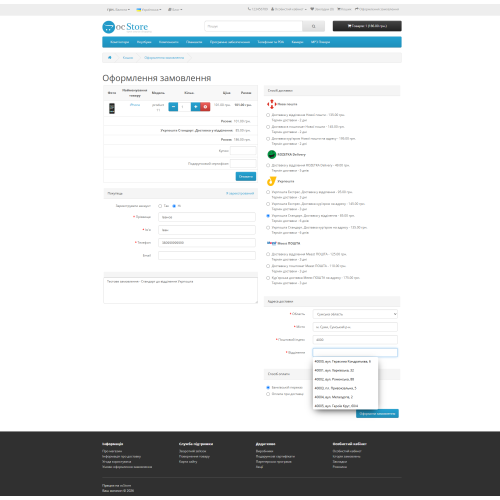Viewport: 500px width, 500px height.
Task: Open the Область region dropdown
Action: click(x=355, y=314)
